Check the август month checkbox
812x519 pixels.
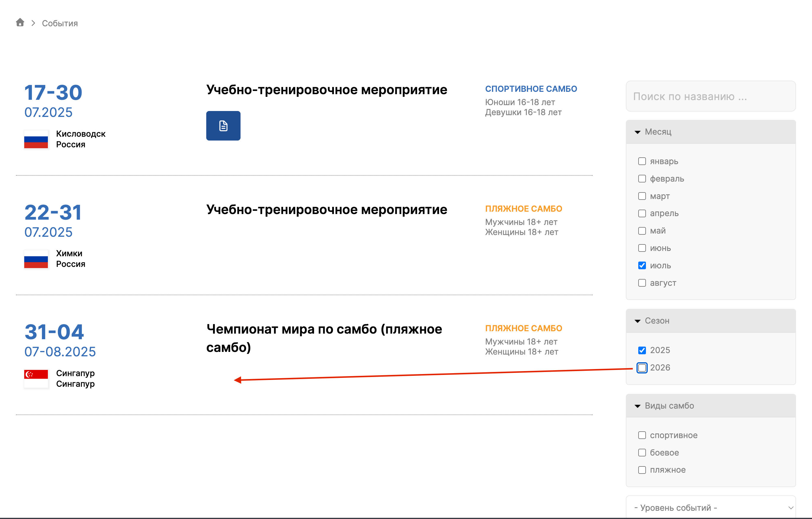(642, 283)
